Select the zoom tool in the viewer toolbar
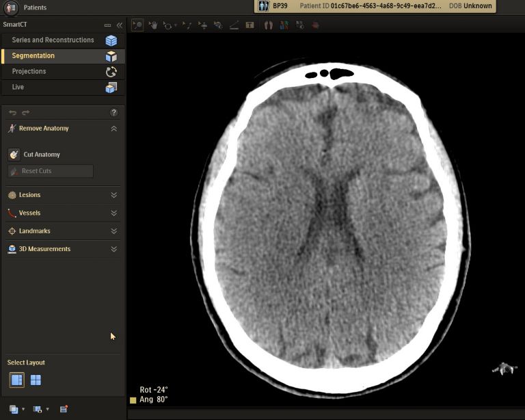 point(137,25)
